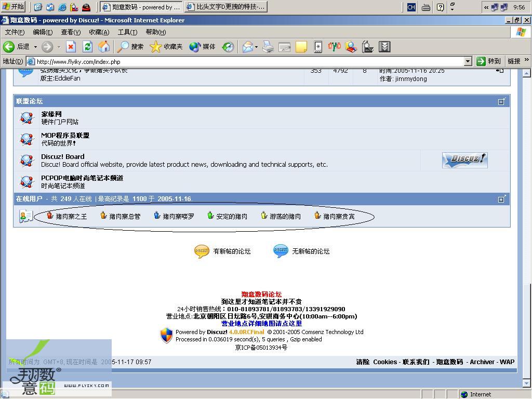Screen dimensions: 532x399
Task: Expand the 链接 links toolbar chevron
Action: pos(527,60)
